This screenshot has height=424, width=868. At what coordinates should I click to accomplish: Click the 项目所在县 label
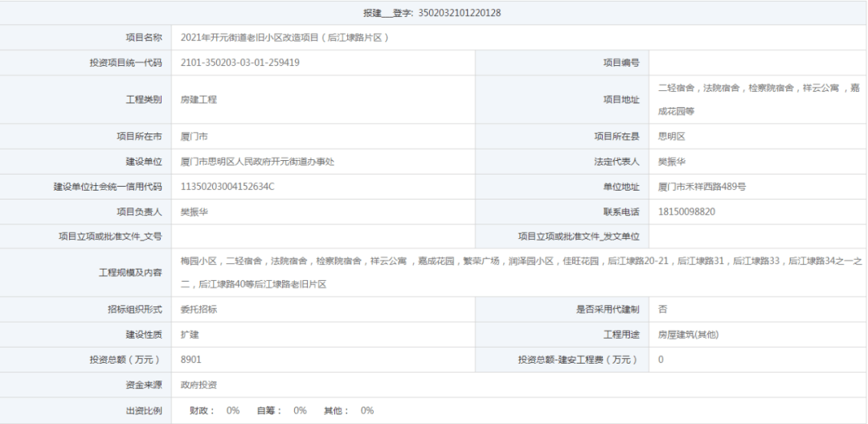pyautogui.click(x=616, y=136)
